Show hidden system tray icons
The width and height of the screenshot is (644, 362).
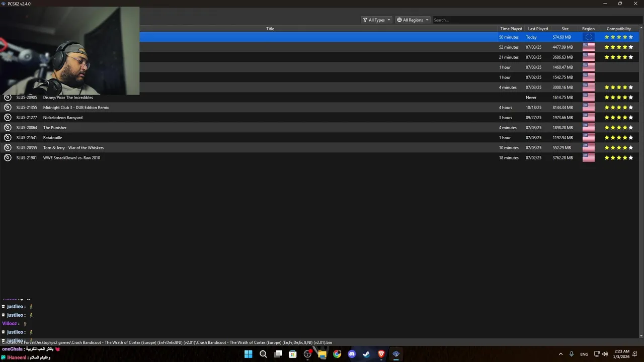click(x=560, y=354)
